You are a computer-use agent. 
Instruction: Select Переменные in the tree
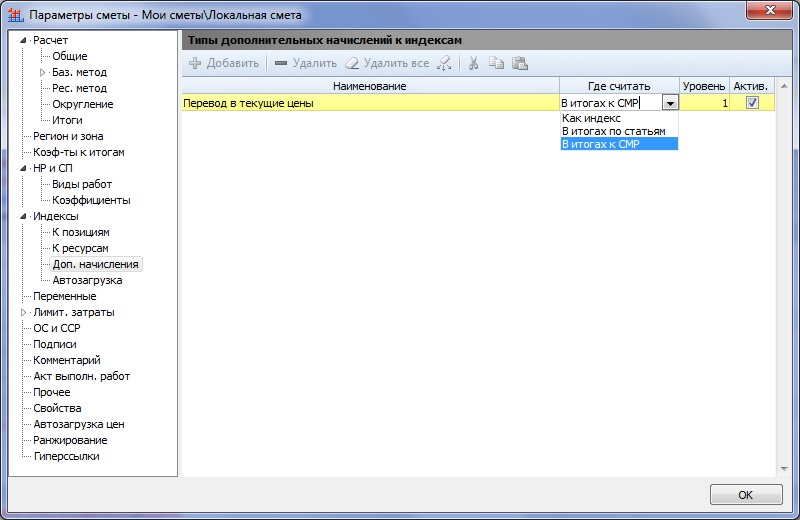[65, 296]
